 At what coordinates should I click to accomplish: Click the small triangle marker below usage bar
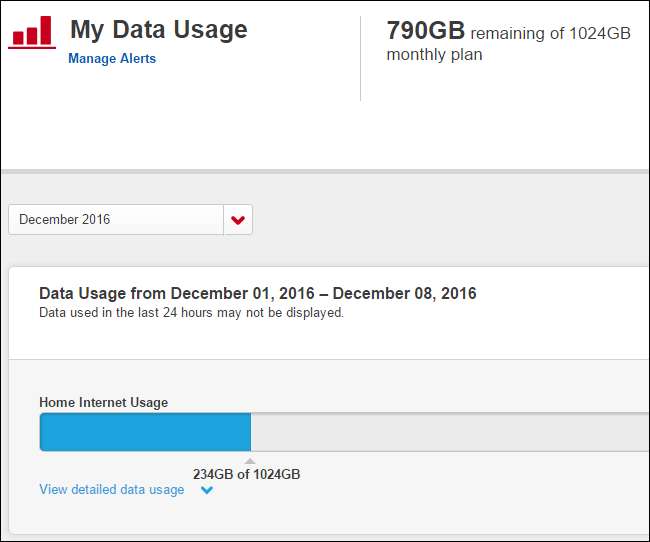pos(250,461)
